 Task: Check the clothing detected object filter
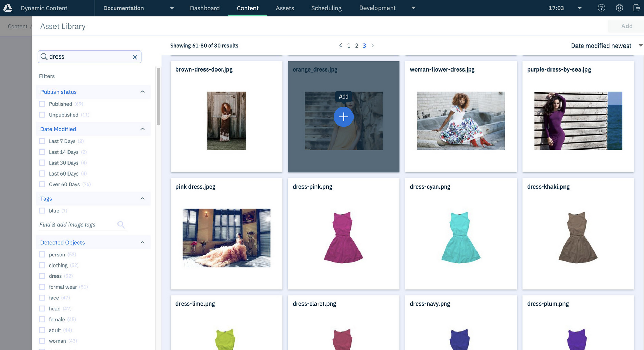(42, 265)
